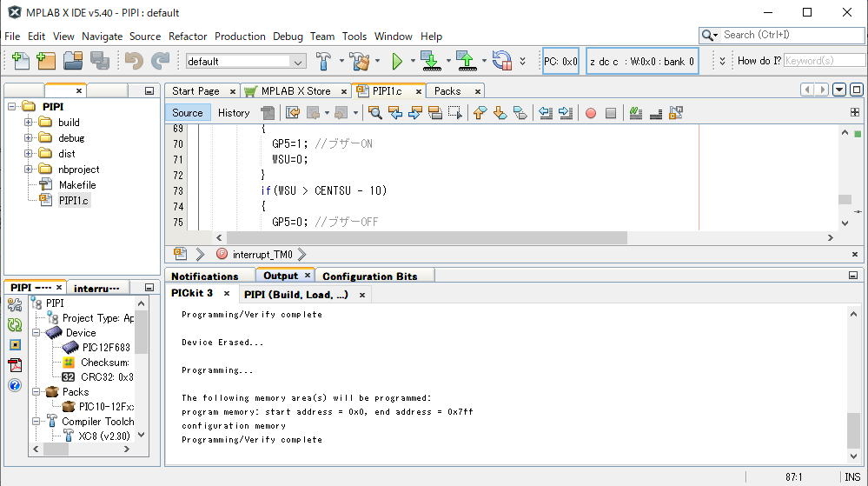Open the Debug menu

(x=288, y=36)
